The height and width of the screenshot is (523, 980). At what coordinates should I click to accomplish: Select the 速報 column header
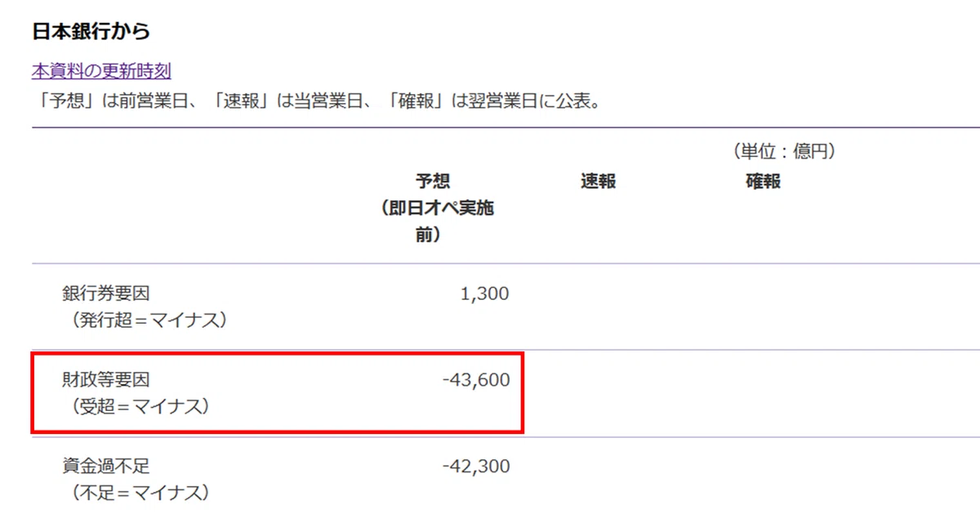pyautogui.click(x=598, y=181)
